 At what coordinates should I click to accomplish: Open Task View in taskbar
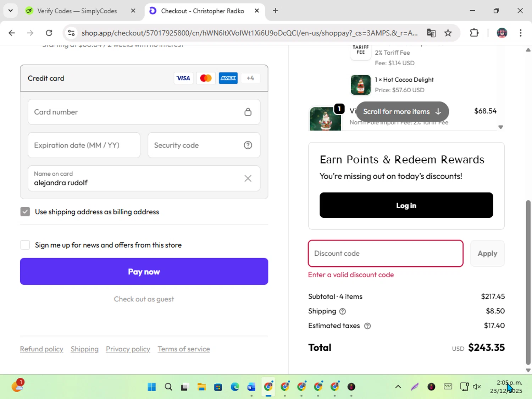tap(184, 387)
